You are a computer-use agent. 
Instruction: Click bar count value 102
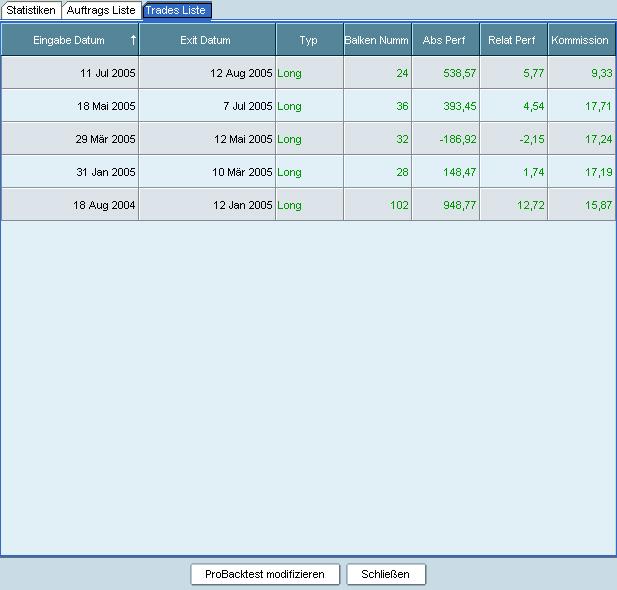click(x=399, y=205)
